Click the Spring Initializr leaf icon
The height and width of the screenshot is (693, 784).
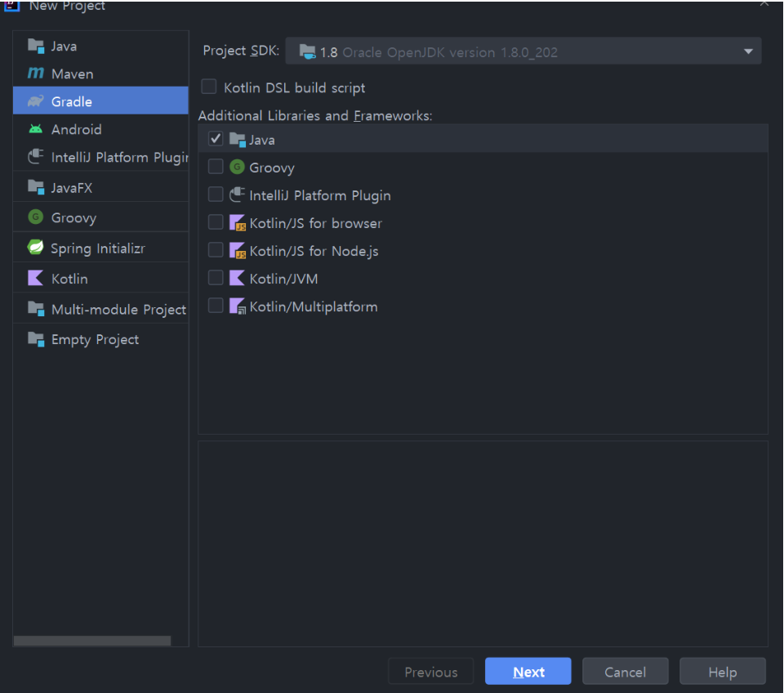[x=35, y=247]
